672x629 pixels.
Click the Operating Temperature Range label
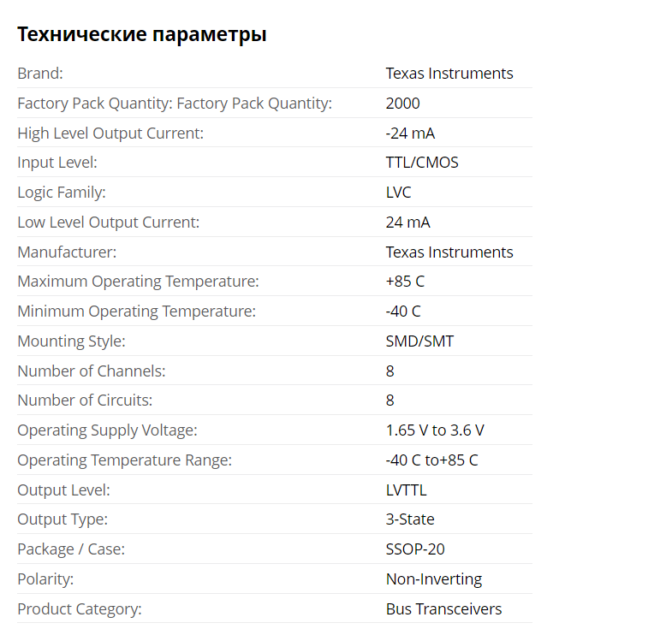coord(125,460)
